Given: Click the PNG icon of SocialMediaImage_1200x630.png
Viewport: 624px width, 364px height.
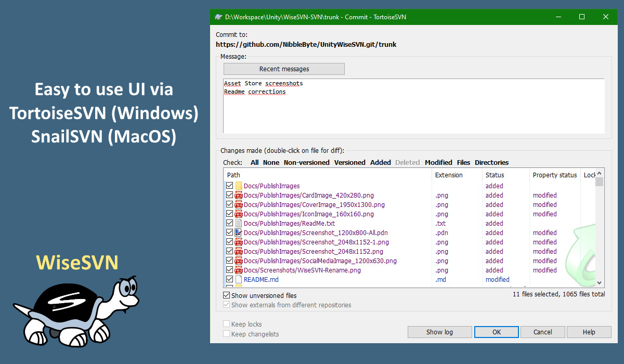Looking at the screenshot, I should [239, 261].
